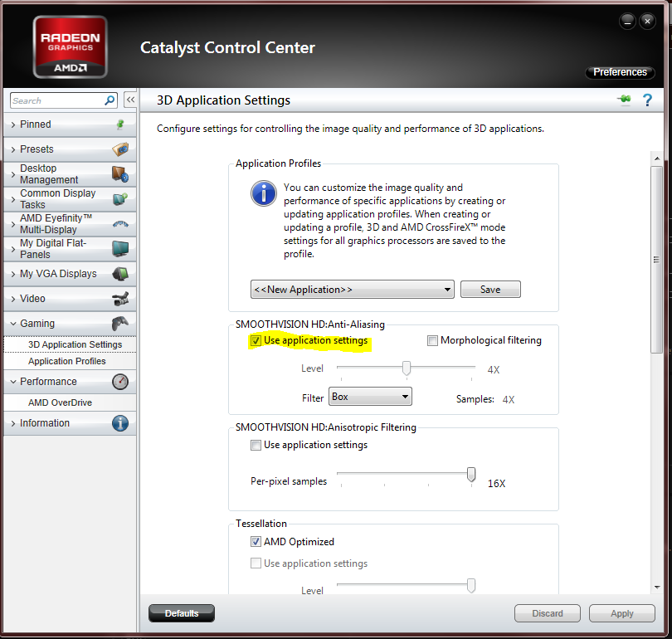672x639 pixels.
Task: Click the My Digital Flat-Panels monitor icon
Action: [120, 249]
